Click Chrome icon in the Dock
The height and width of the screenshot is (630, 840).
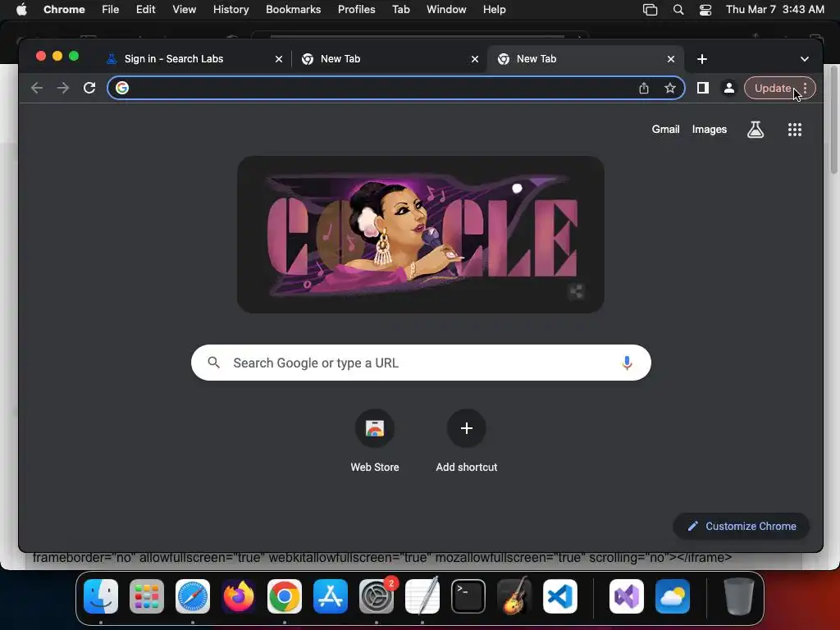[x=285, y=596]
